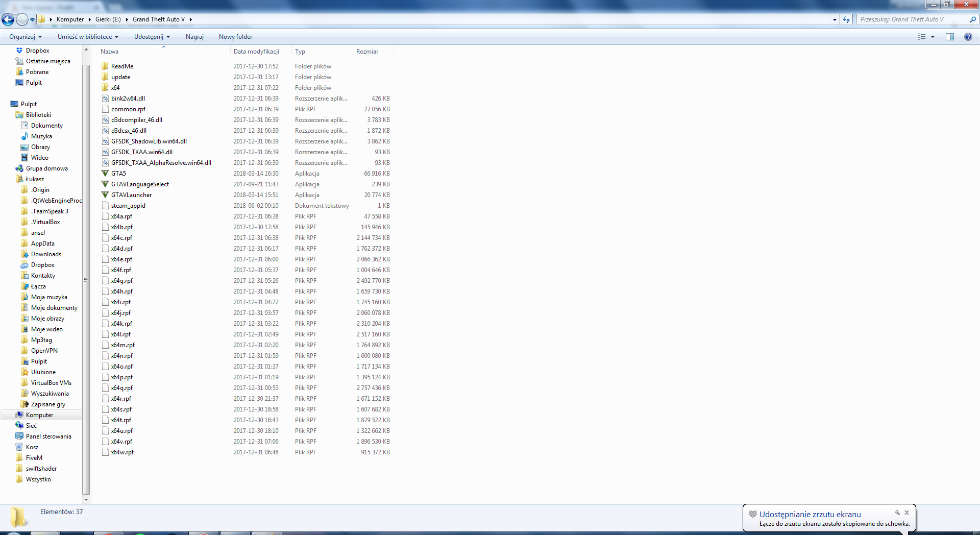The width and height of the screenshot is (980, 535).
Task: Expand the arrow after 'Grand Theft Auto V' breadcrumb
Action: (x=191, y=19)
